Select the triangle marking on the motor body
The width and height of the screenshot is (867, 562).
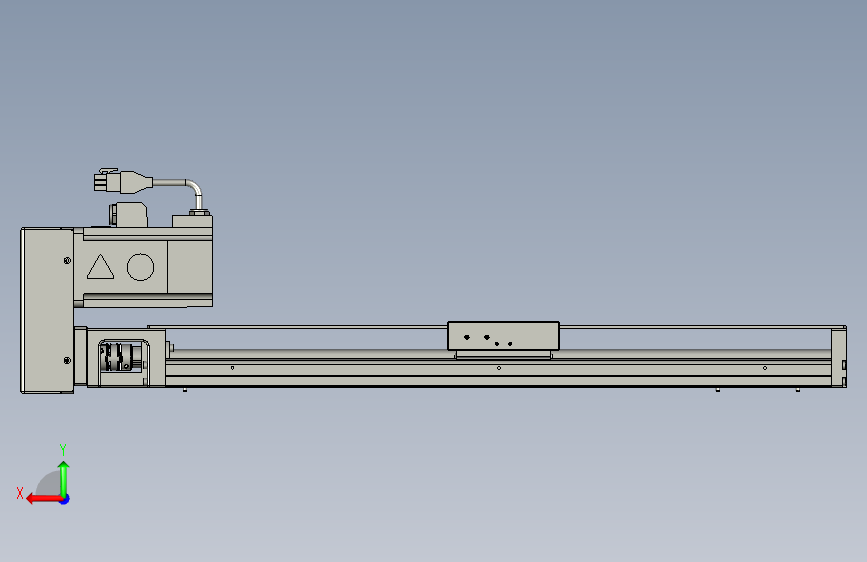tap(101, 267)
